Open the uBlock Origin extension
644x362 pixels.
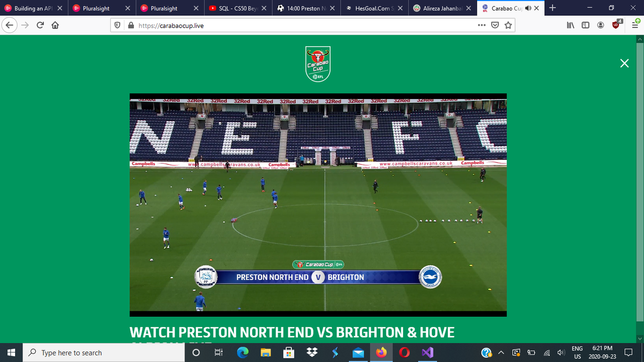(616, 24)
